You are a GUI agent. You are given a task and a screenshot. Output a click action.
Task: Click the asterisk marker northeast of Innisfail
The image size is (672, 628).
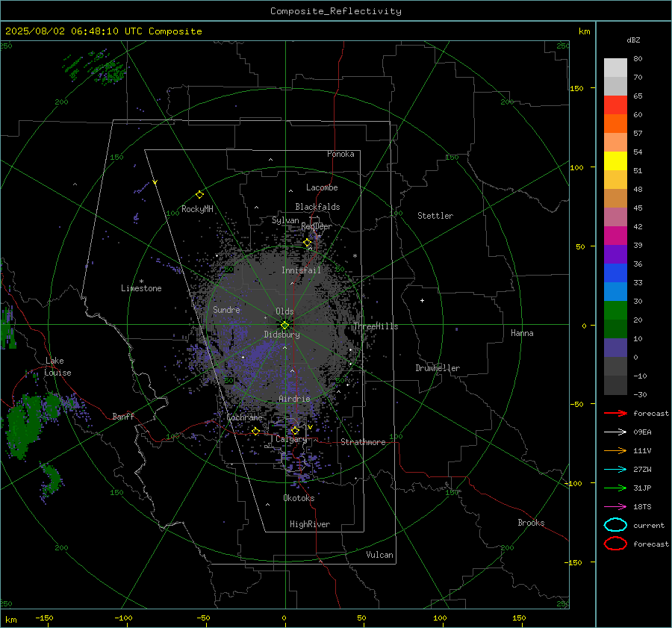coord(355,256)
